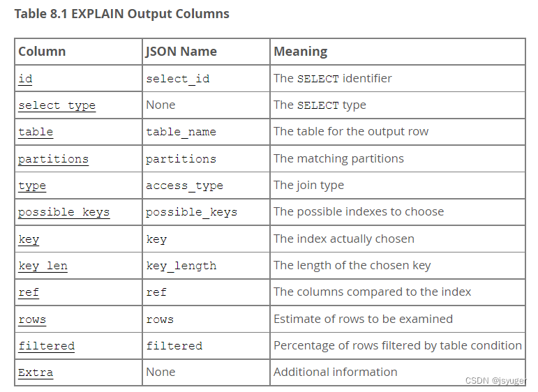Open the rows column link
This screenshot has height=392, width=538.
point(32,319)
